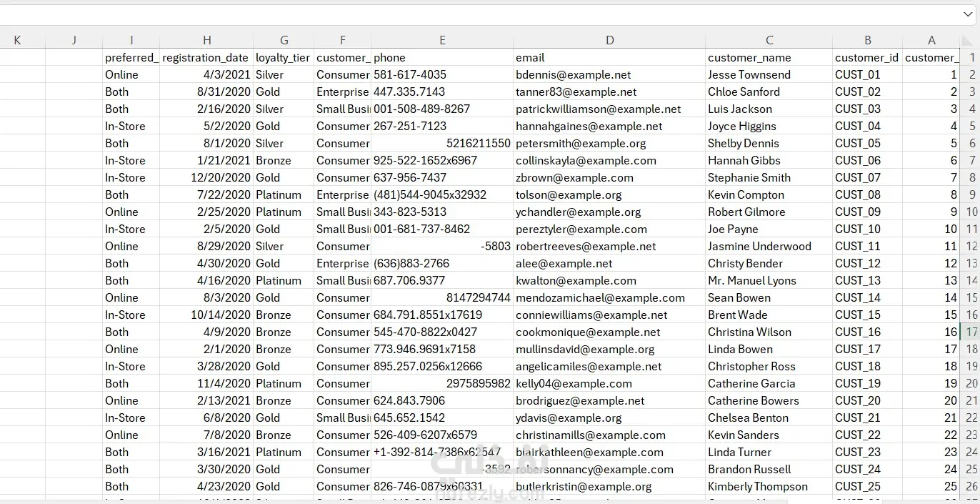Click into the formula bar field
Screen dimensions: 980x504
click(479, 14)
